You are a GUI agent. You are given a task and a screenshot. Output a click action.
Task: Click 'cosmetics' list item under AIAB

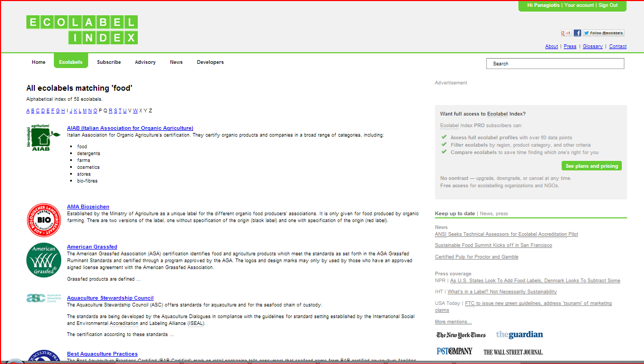(88, 167)
